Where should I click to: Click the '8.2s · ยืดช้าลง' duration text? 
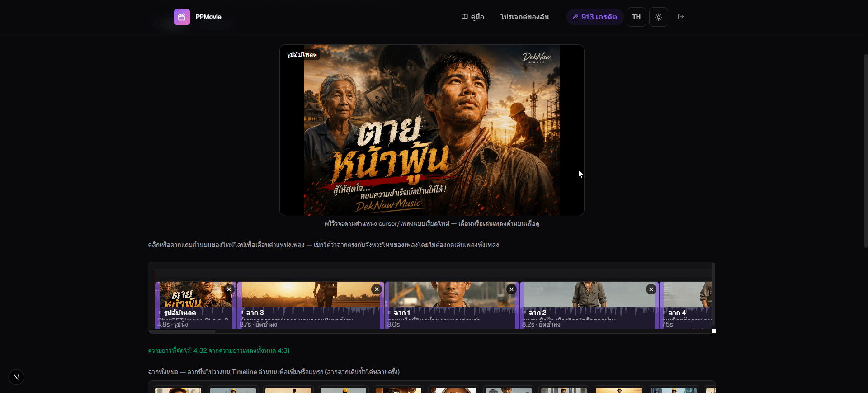coord(541,324)
